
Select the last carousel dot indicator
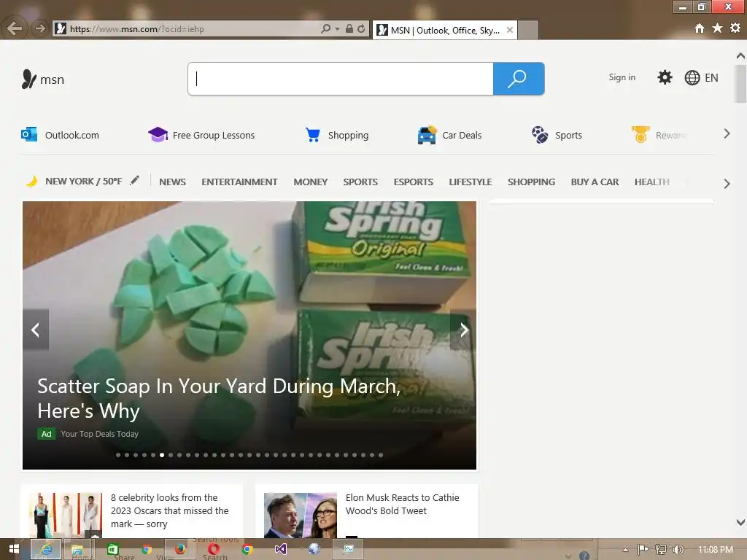click(x=381, y=455)
